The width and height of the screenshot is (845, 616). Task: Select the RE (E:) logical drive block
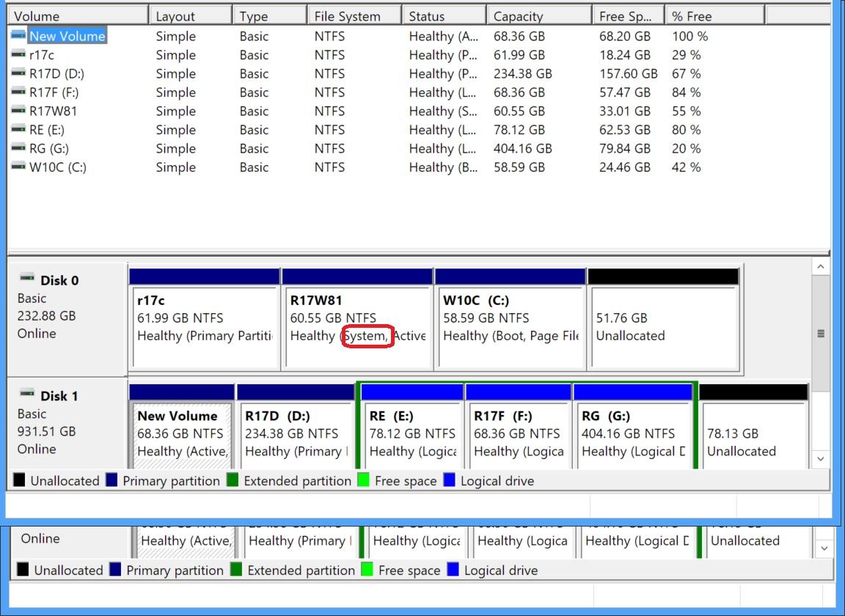(x=411, y=427)
